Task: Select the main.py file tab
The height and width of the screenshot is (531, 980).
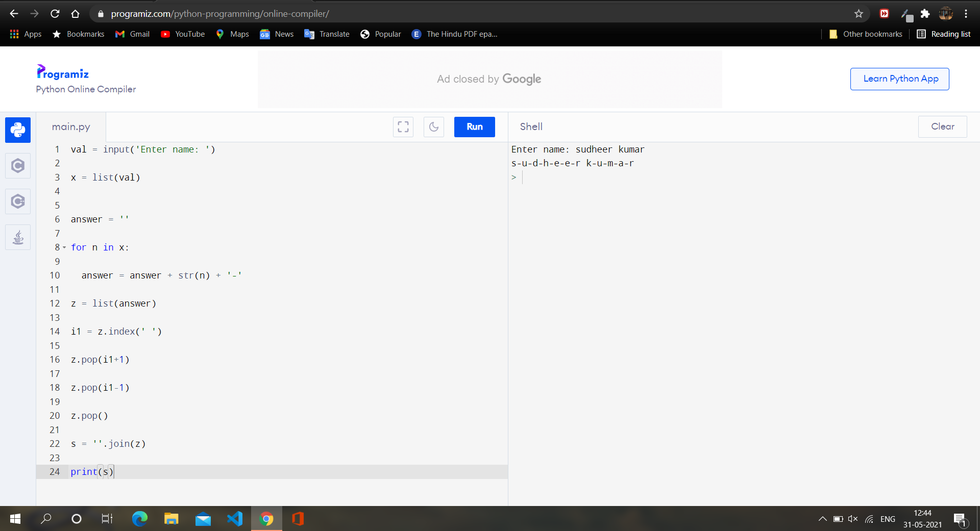Action: point(71,127)
